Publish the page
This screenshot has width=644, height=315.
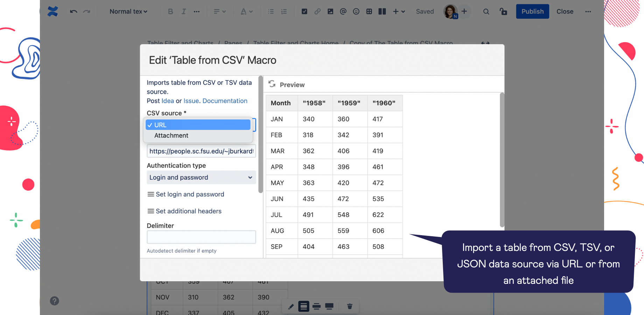point(532,11)
